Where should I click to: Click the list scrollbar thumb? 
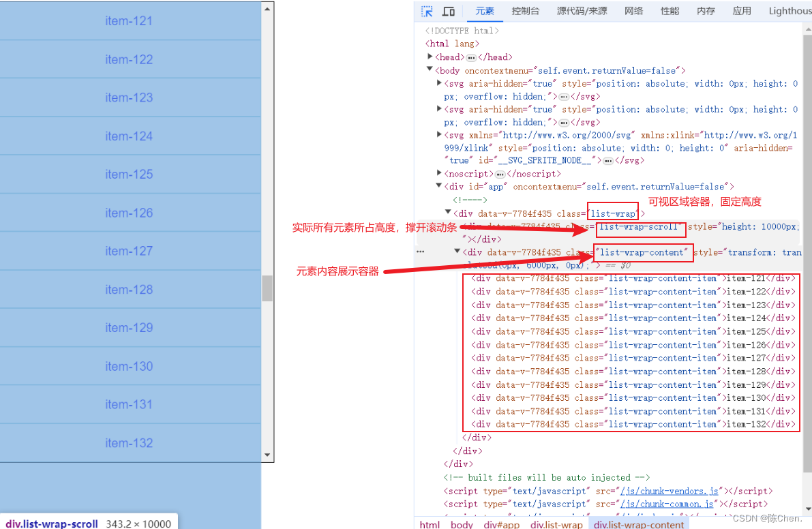pyautogui.click(x=267, y=288)
